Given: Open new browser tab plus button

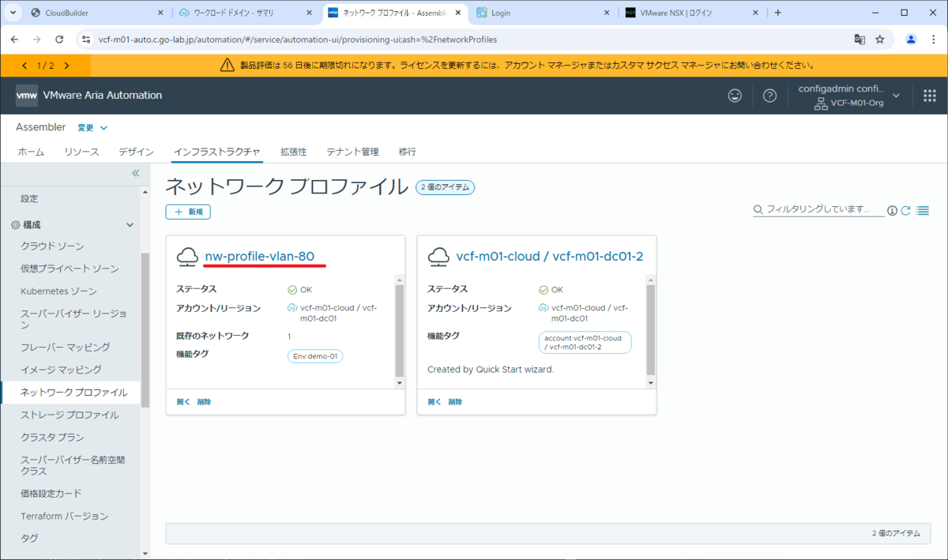Looking at the screenshot, I should (778, 13).
